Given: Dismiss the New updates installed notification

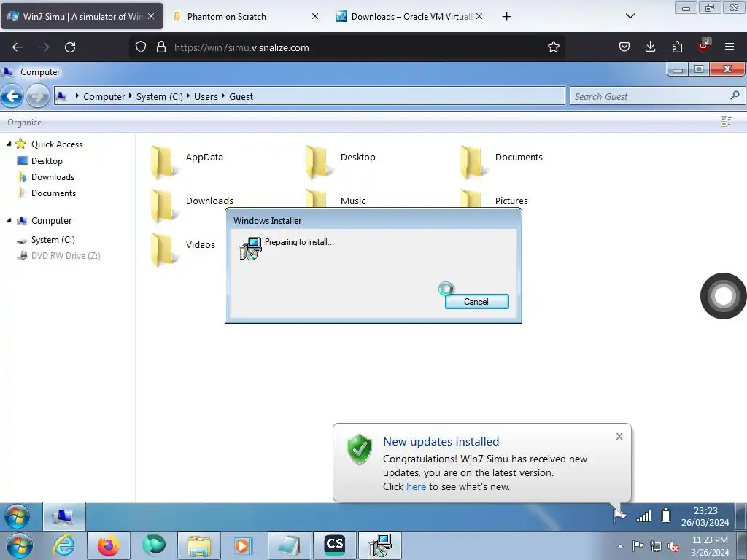Looking at the screenshot, I should pyautogui.click(x=619, y=436).
